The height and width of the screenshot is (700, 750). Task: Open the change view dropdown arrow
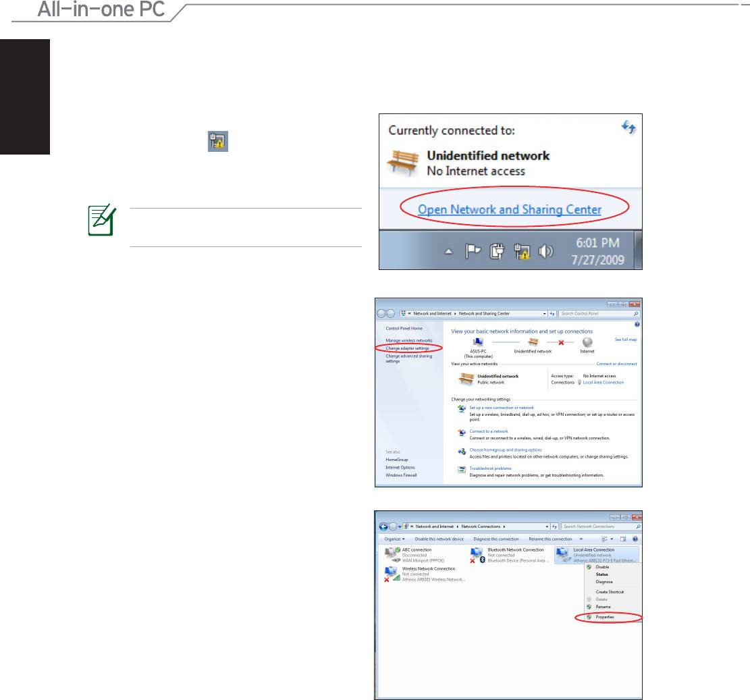point(612,539)
